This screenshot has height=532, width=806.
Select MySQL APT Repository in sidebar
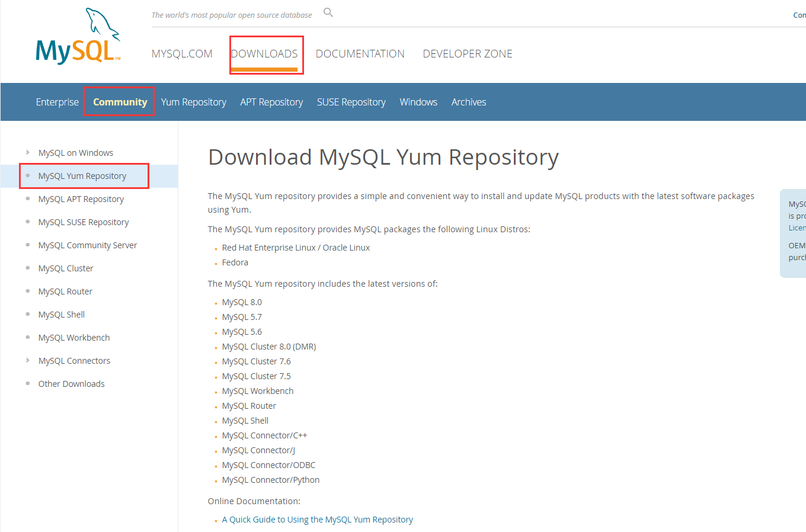click(81, 199)
